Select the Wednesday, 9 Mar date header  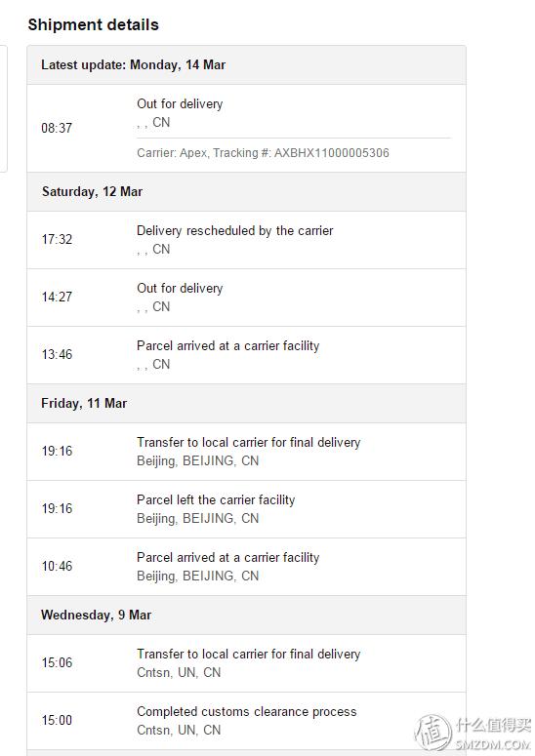(247, 616)
